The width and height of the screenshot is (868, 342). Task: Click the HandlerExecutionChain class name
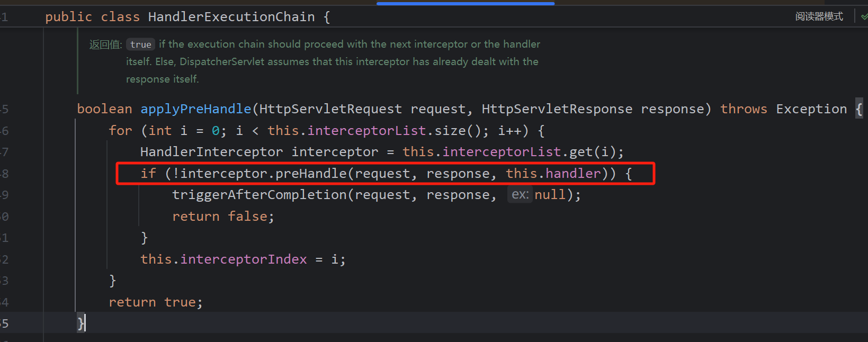coord(231,17)
